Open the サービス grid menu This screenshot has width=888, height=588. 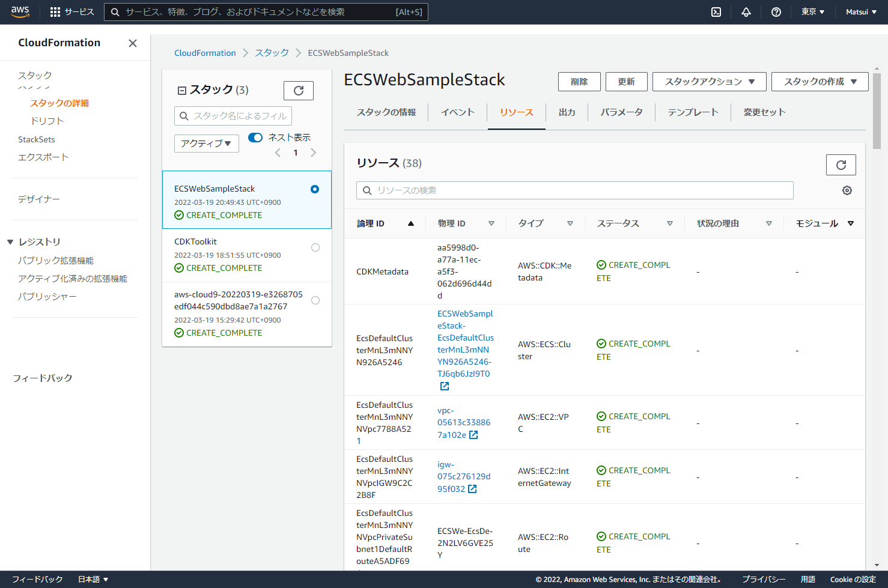(x=72, y=12)
